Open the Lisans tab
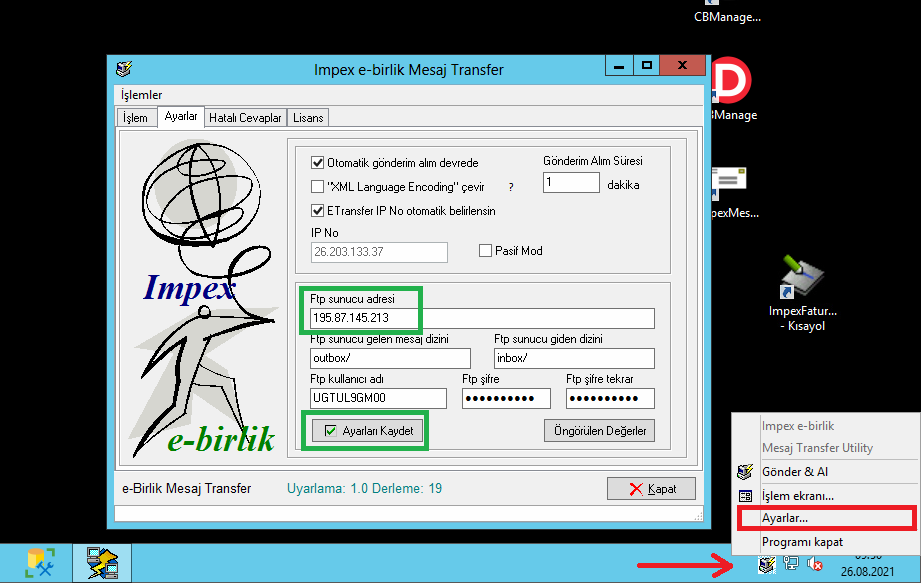Viewport: 922px width, 583px height. (308, 118)
